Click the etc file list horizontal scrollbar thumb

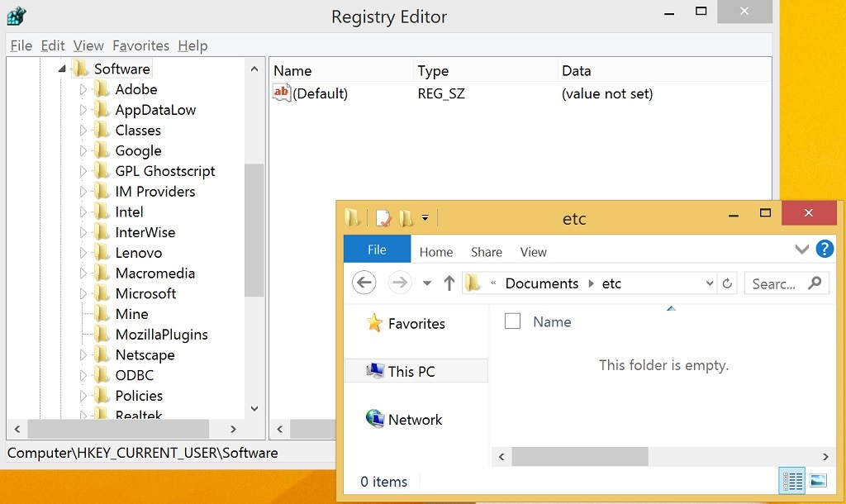coord(580,457)
